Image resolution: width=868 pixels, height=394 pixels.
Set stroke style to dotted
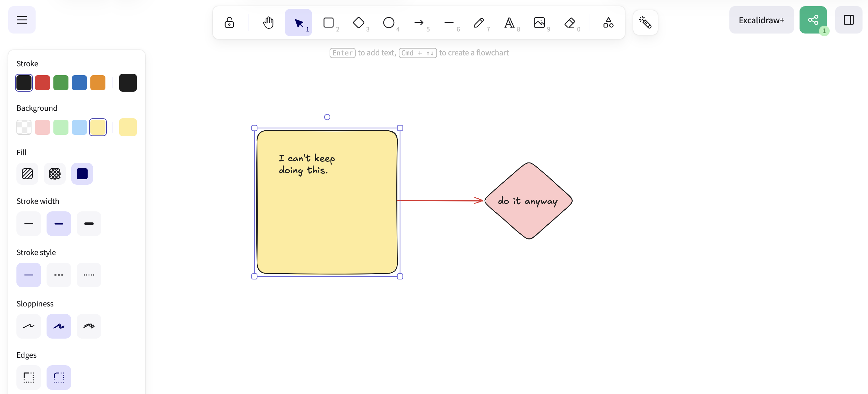coord(89,275)
